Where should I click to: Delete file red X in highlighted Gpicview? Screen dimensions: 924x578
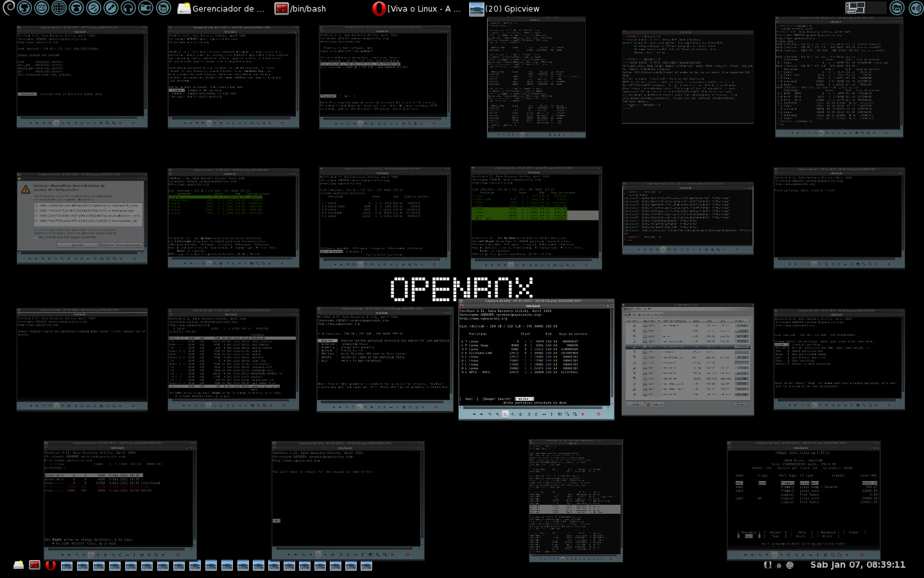[x=583, y=414]
